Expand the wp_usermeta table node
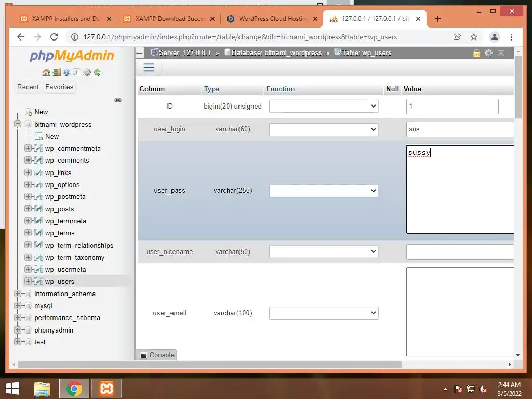The width and height of the screenshot is (532, 399). [x=28, y=269]
